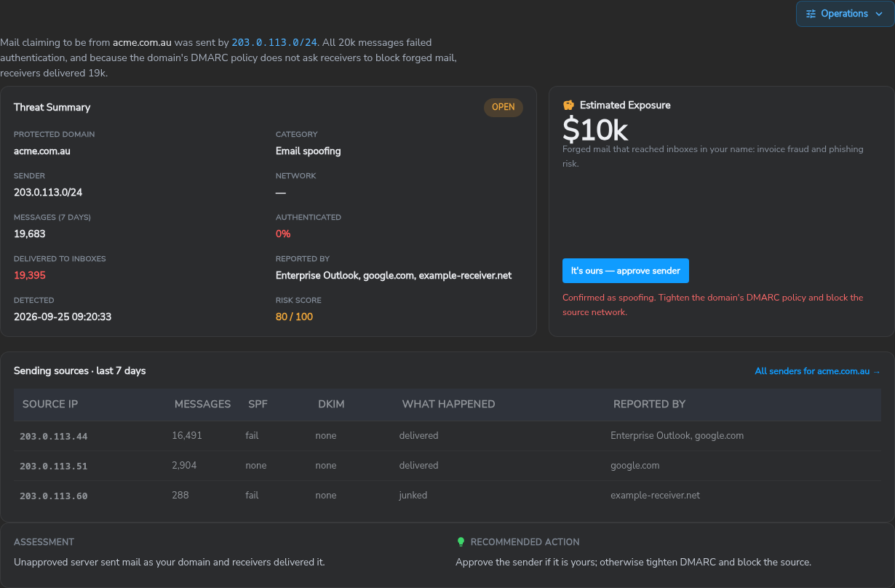Select source IP 203.0.113.44 row

[447, 436]
